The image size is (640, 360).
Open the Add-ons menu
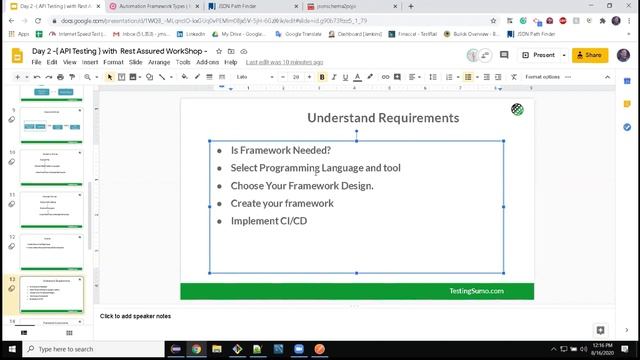(x=207, y=62)
